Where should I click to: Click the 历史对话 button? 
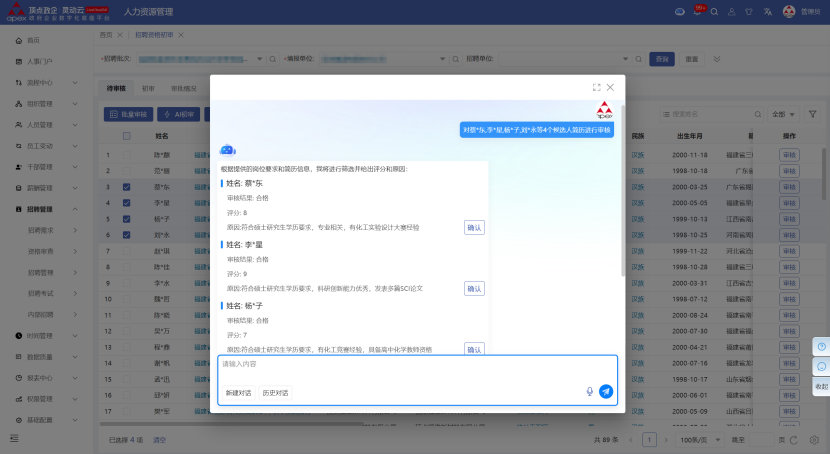(275, 393)
